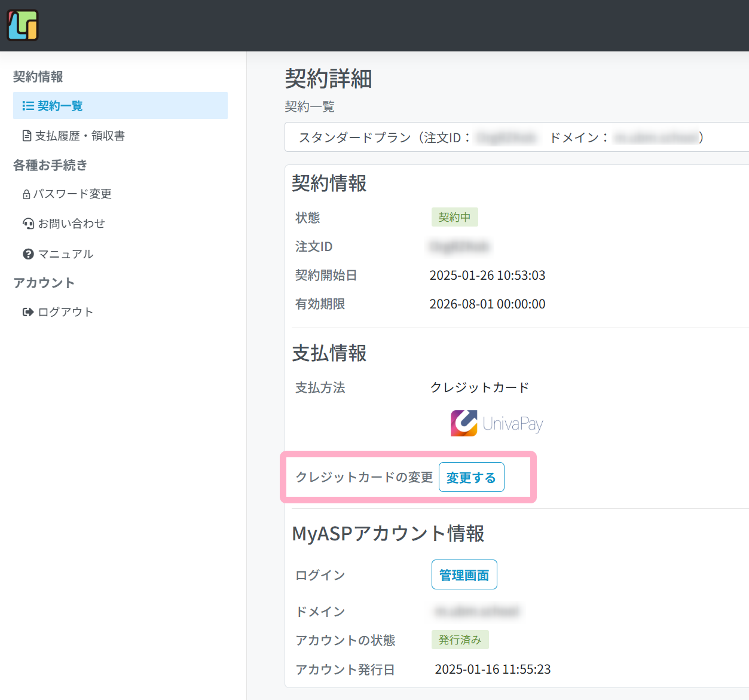Click the 契約一覧 breadcrumb link
This screenshot has width=749, height=700.
(310, 107)
